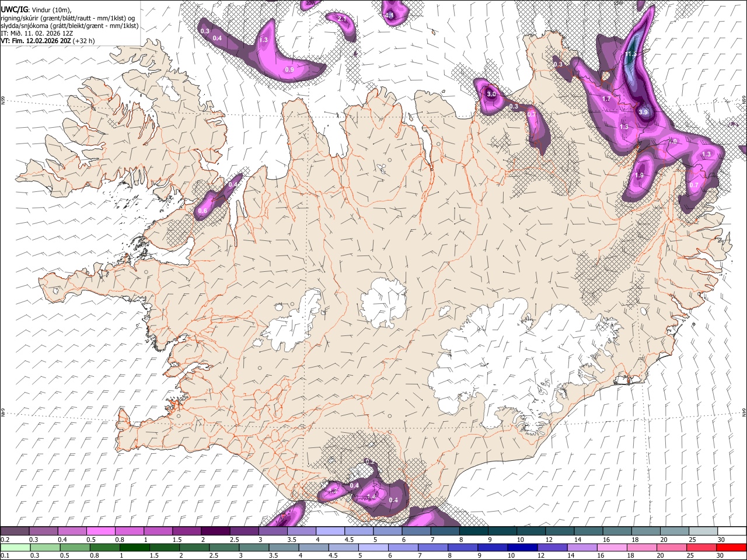The image size is (747, 560).
Task: Click the 'slydda/snjókoma' legend description line
Action: click(x=69, y=26)
